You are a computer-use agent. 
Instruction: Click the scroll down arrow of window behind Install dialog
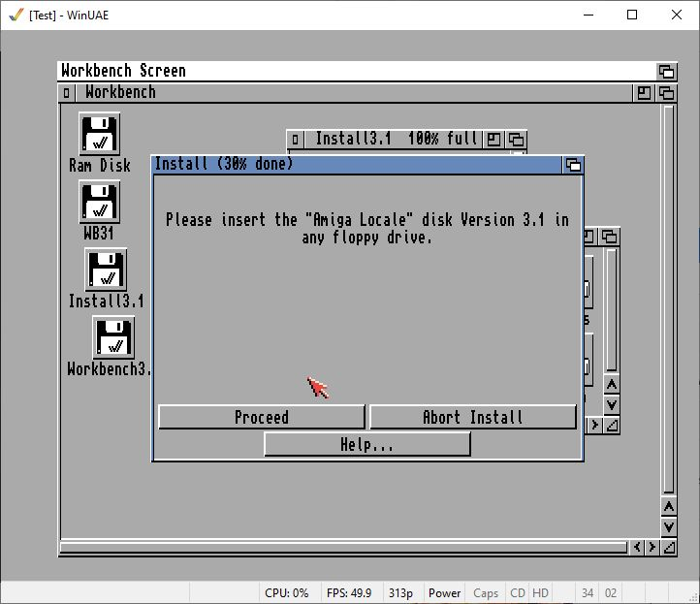point(612,405)
